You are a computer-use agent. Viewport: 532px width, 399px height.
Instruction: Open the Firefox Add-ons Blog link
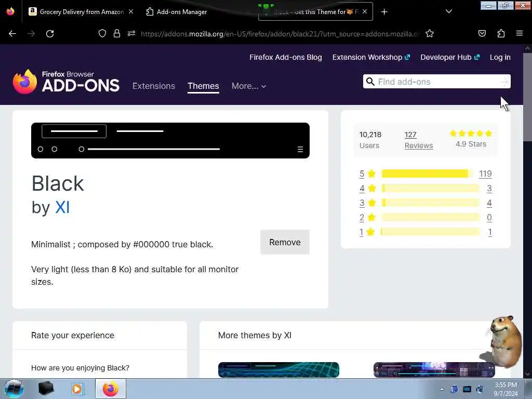[x=286, y=57]
